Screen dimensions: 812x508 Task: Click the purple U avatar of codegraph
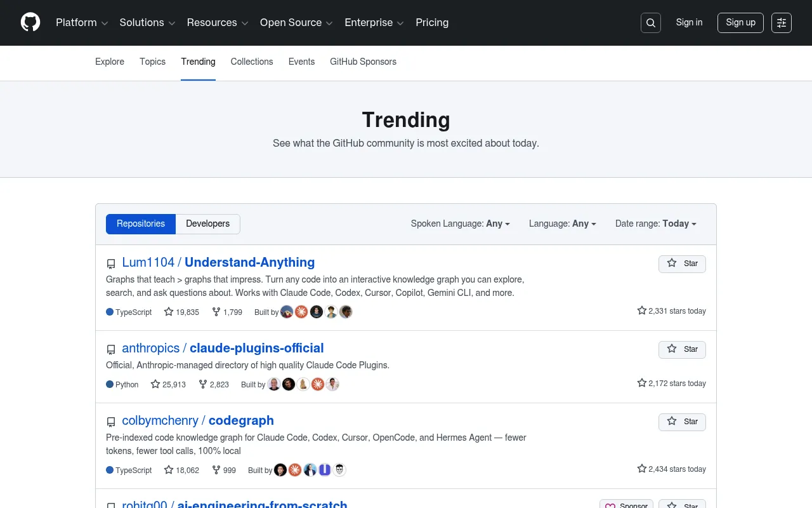pyautogui.click(x=325, y=470)
